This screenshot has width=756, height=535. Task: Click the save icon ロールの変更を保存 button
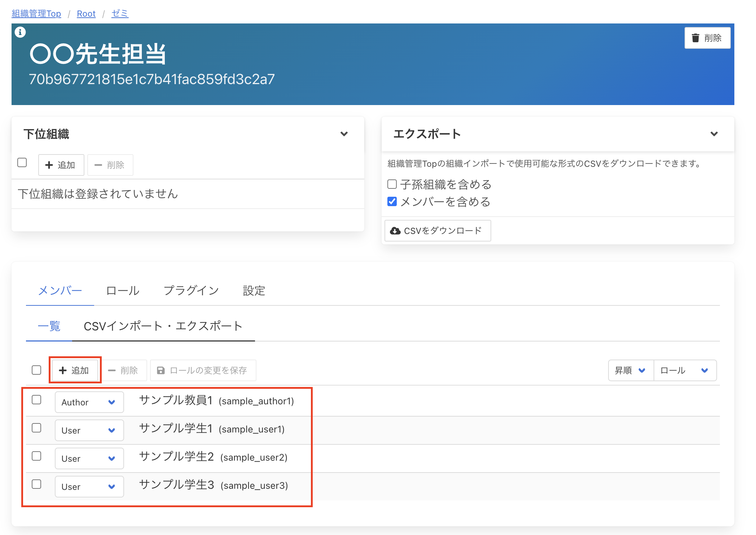[x=203, y=370]
